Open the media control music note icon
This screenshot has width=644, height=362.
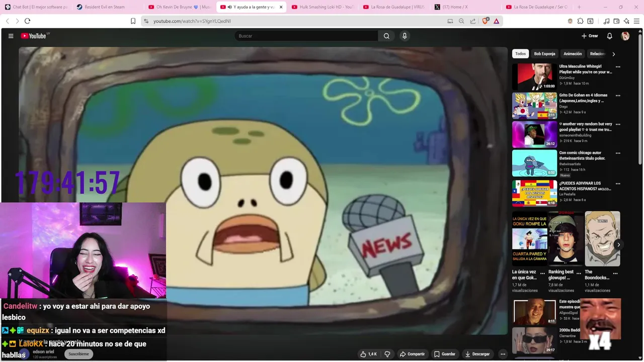coord(606,21)
